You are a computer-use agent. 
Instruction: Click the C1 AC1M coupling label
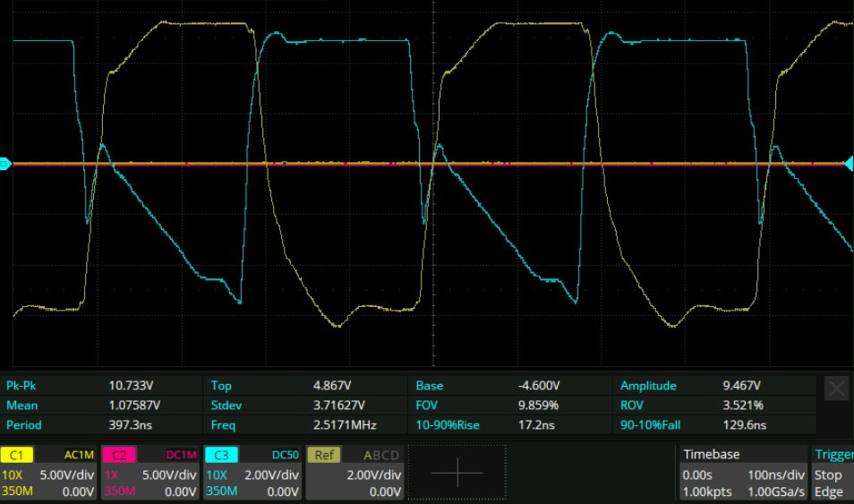point(78,455)
